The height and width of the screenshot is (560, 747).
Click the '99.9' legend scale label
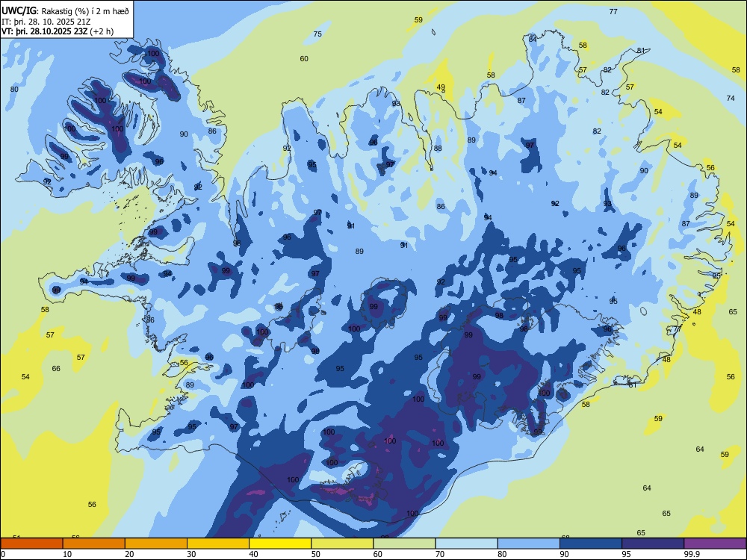691,554
